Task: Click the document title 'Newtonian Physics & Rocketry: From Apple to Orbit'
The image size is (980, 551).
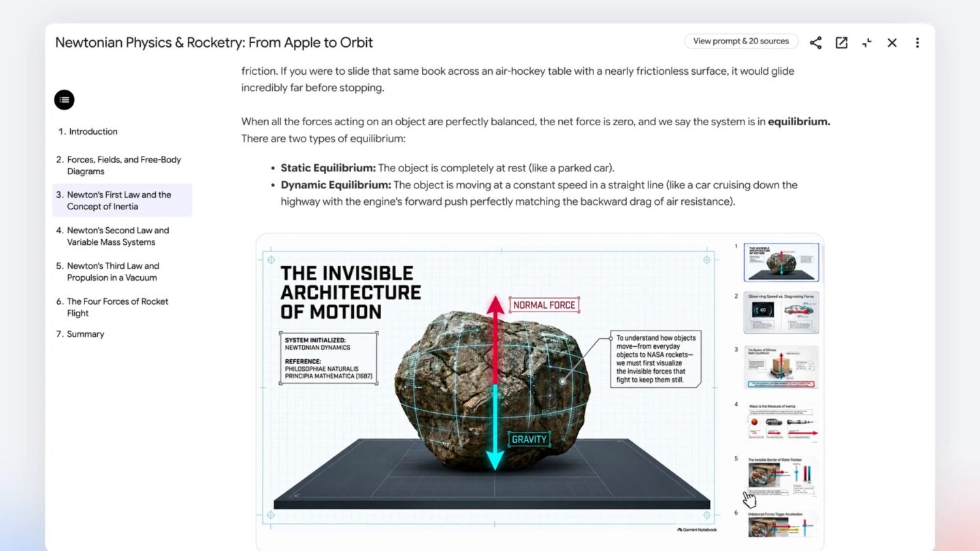Action: tap(214, 42)
